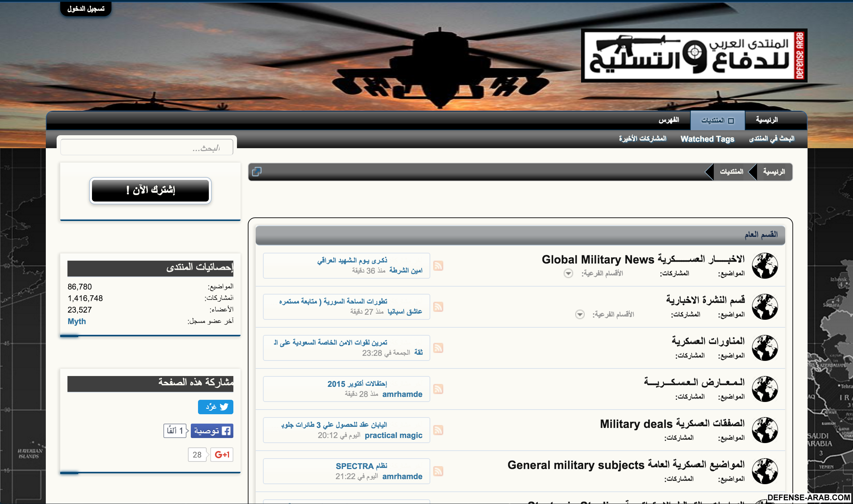
Task: Expand sub-forums dropdown under Global Military News
Action: (x=568, y=273)
